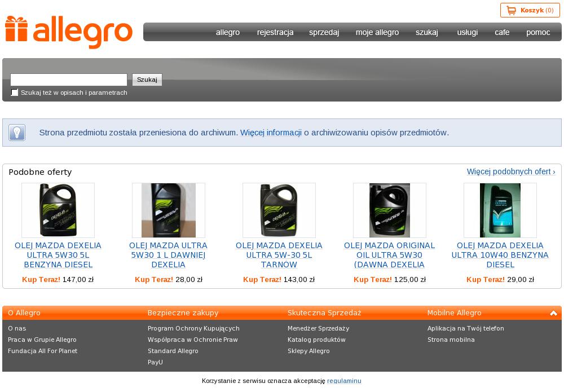Open offer OLEJ MAZDA ULTRA 5W30 1 L DAWNIEJ
Image resolution: width=564 pixels, height=392 pixels.
pos(168,255)
